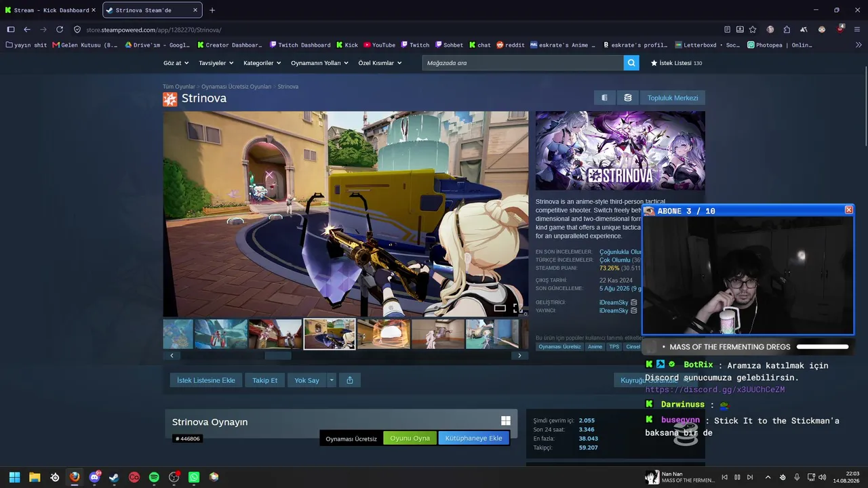Open Spotify from the taskbar
This screenshot has height=488, width=868.
154,477
